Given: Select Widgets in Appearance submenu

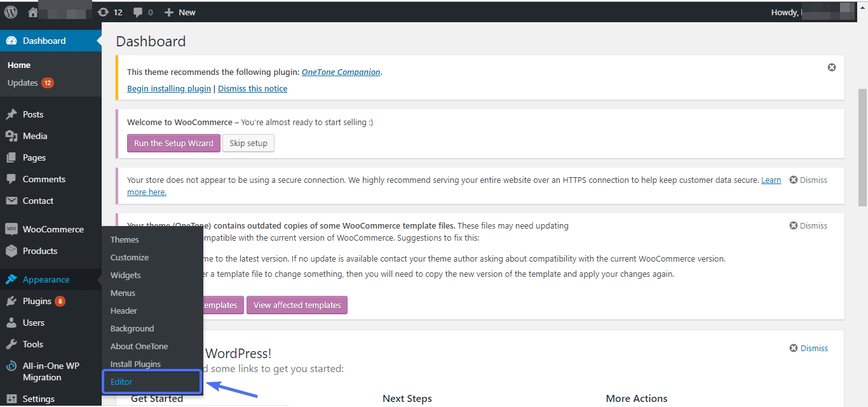Looking at the screenshot, I should click(x=126, y=275).
